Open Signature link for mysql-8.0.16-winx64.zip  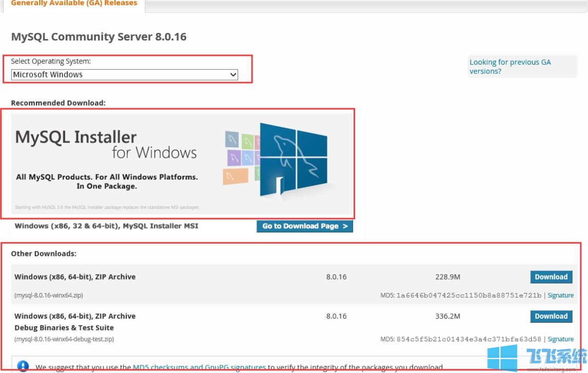pyautogui.click(x=560, y=296)
